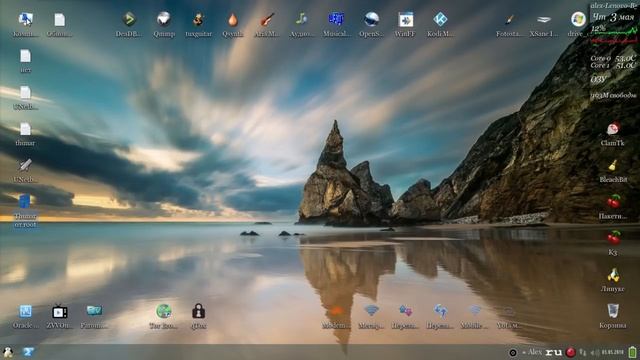640x360 pixels.
Task: Open the ZVVOnline TV icon
Action: tap(60, 311)
